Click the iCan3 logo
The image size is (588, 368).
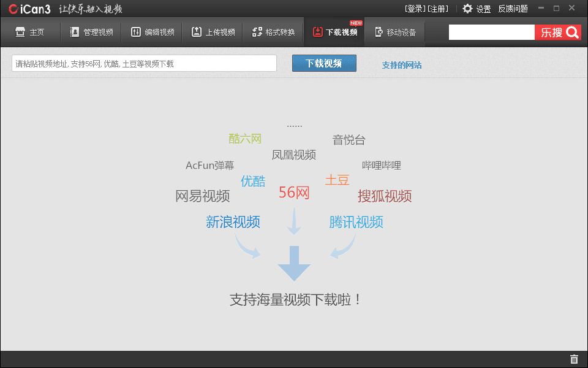pos(29,9)
